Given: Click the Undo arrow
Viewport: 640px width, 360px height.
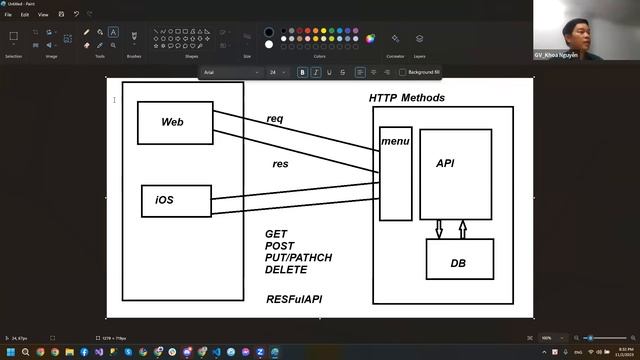Looking at the screenshot, I should (76, 14).
